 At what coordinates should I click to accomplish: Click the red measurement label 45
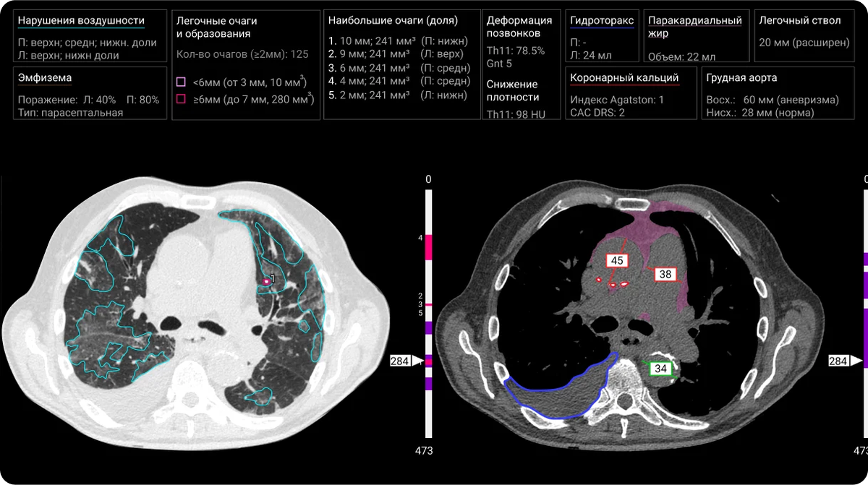click(x=616, y=260)
